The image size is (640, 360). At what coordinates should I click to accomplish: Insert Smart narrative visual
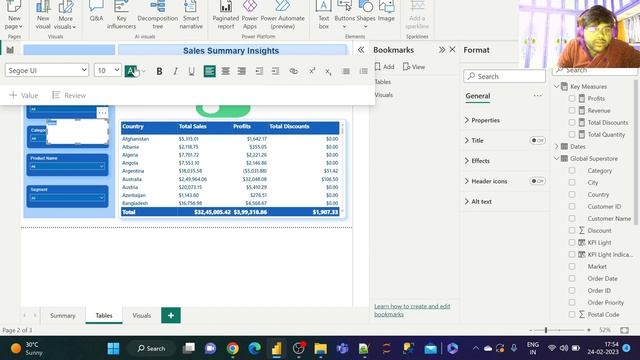click(x=191, y=15)
